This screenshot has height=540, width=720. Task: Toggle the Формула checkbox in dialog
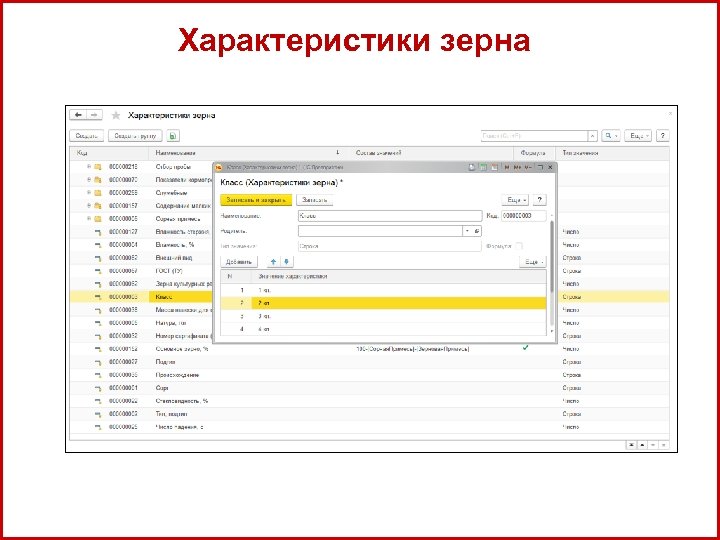pos(519,246)
